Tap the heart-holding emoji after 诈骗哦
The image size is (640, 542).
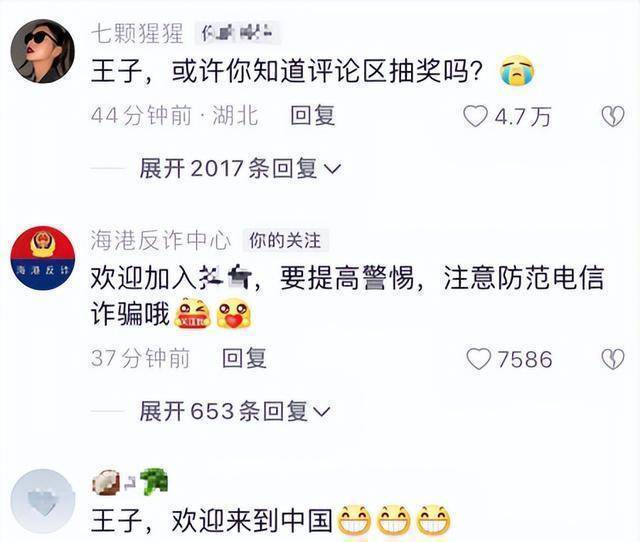(x=233, y=314)
